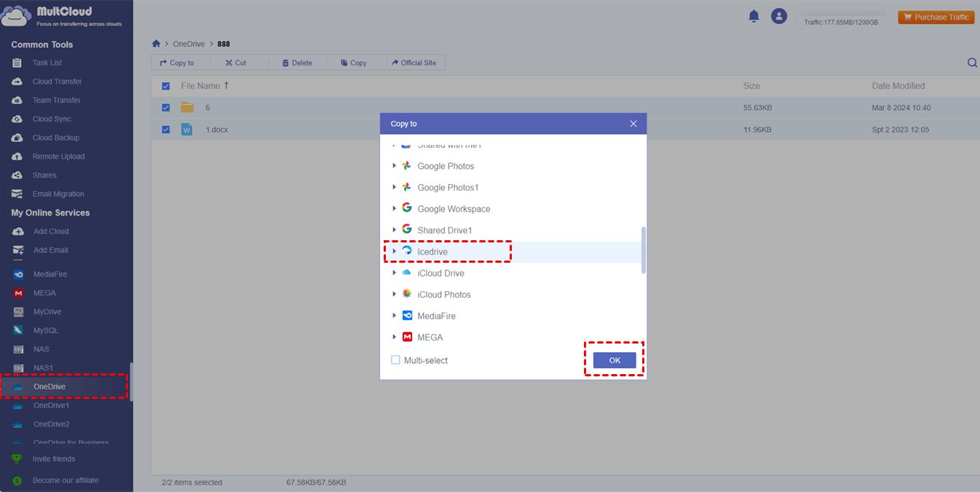Click the MediaFire icon in sidebar

pos(18,274)
